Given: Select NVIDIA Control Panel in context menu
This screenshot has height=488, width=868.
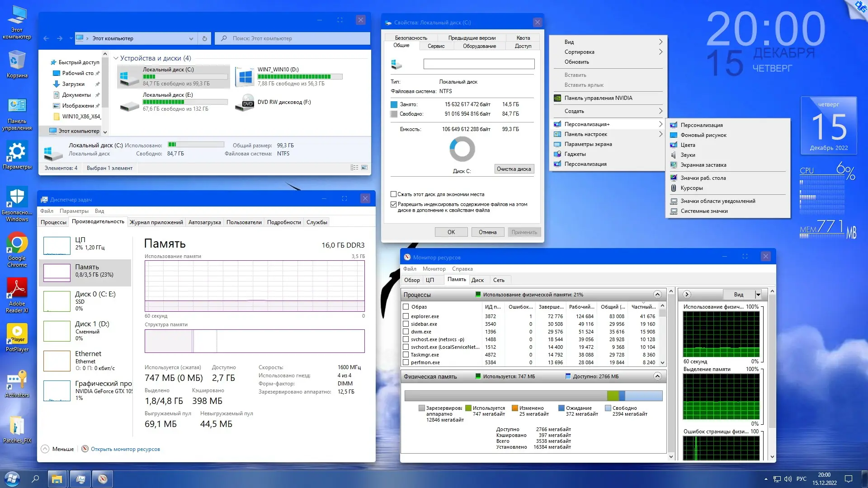Looking at the screenshot, I should (x=598, y=98).
